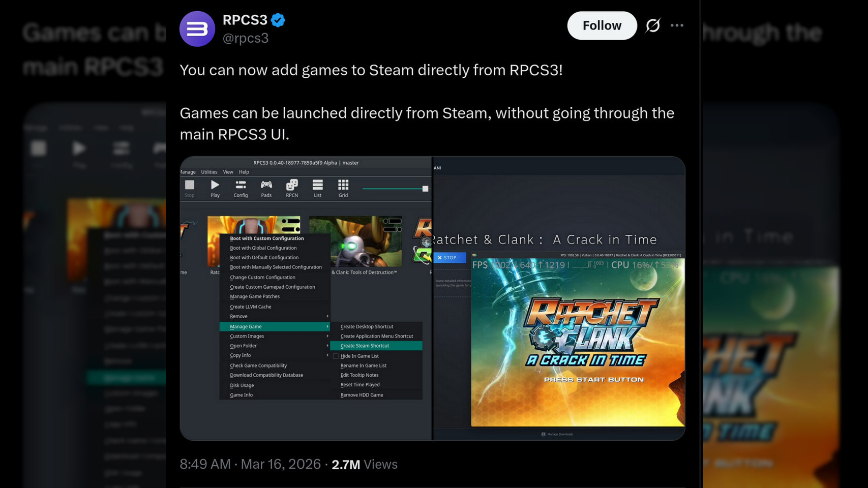Viewport: 868px width, 488px height.
Task: Open the RPCS3 display name link
Action: pyautogui.click(x=245, y=20)
